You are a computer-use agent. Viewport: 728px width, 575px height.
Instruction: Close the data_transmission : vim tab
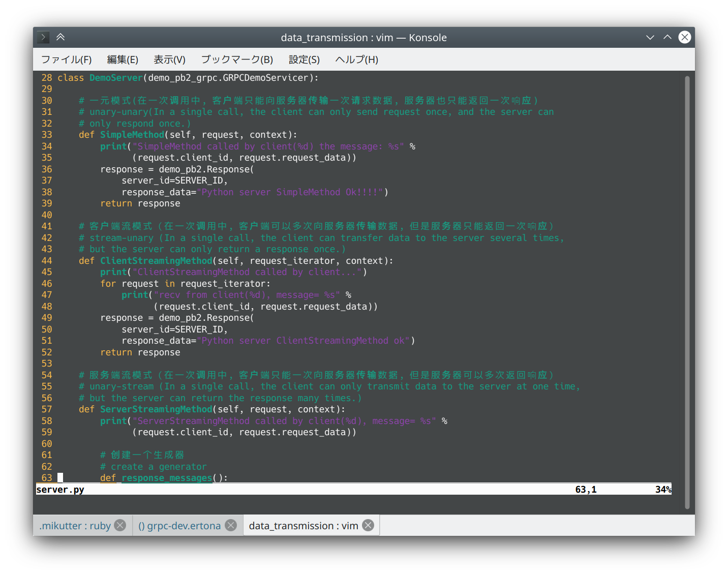point(368,525)
